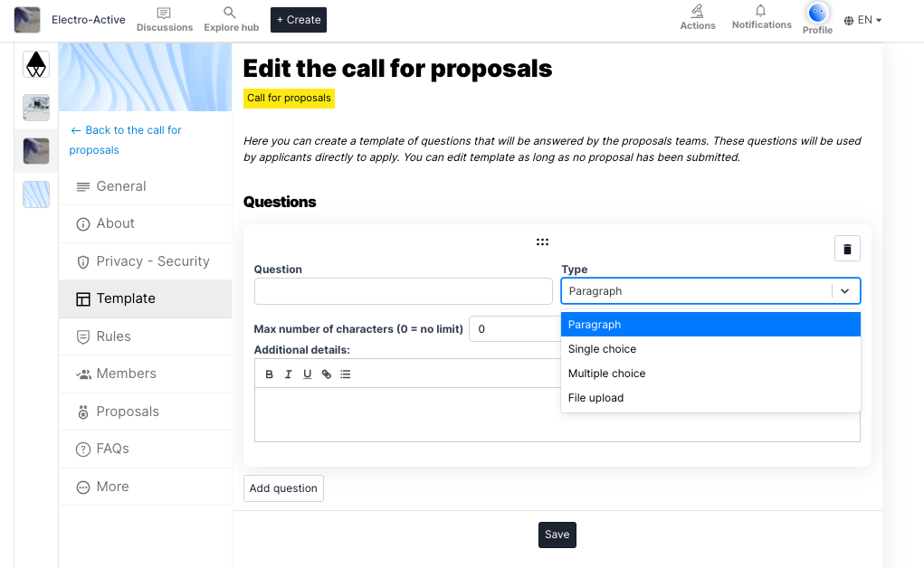Insert a bulleted list in the editor
924x568 pixels.
tap(346, 374)
